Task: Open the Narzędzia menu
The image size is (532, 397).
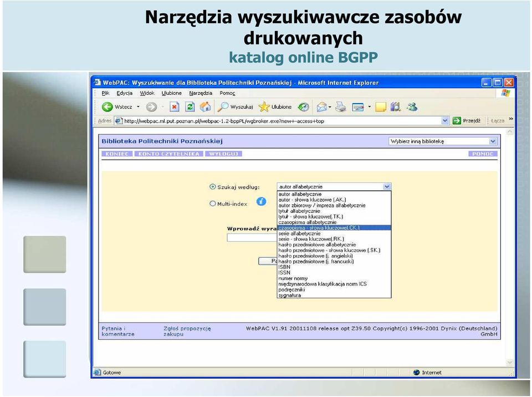Action: (x=201, y=93)
